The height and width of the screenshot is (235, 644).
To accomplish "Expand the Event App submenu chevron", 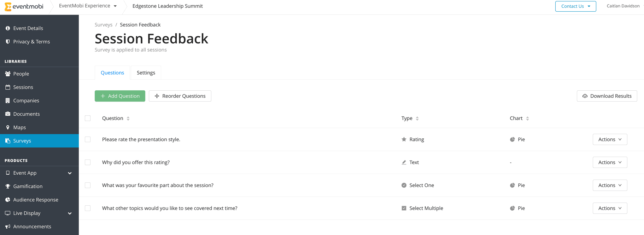I will tap(70, 173).
